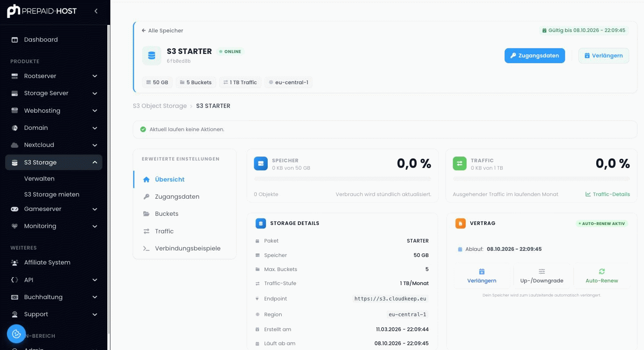Expand the Storage Server menu chevron
The image size is (644, 350).
coord(95,93)
